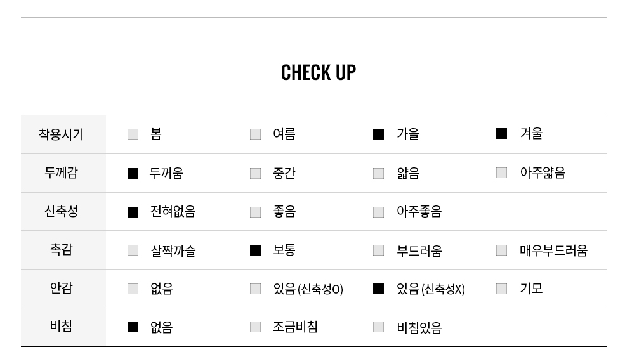Screen dimensions: 632x364
Task: Check the 기모 lining checkbox
Action: pos(501,289)
